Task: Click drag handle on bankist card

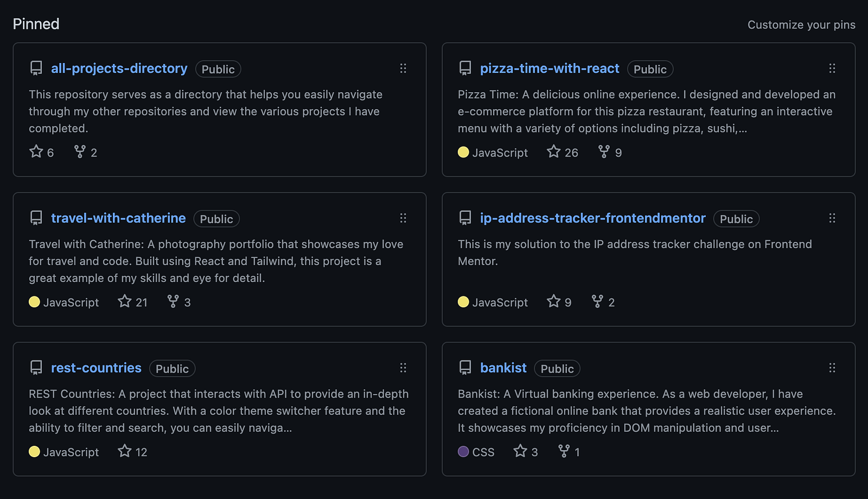Action: [x=832, y=368]
